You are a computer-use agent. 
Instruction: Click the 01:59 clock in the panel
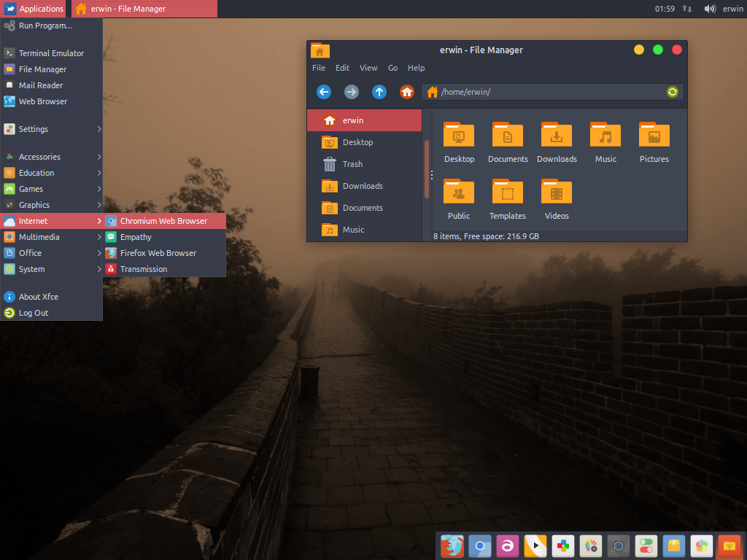665,9
